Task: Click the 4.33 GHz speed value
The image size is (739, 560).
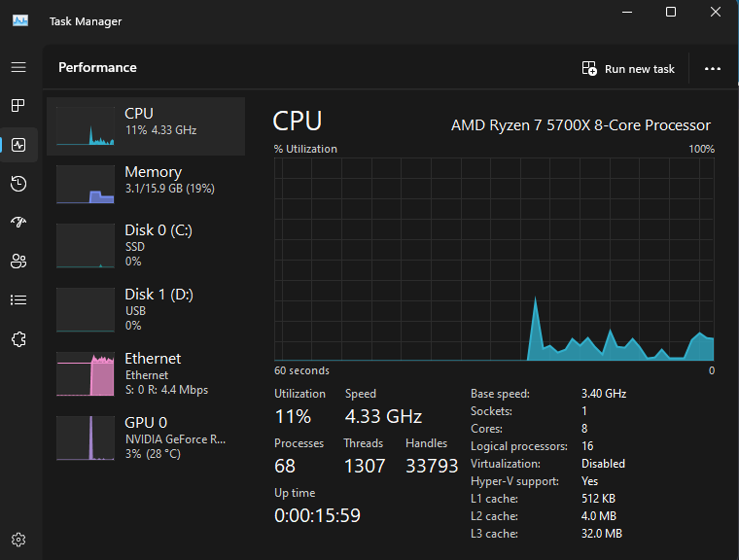Action: (383, 416)
